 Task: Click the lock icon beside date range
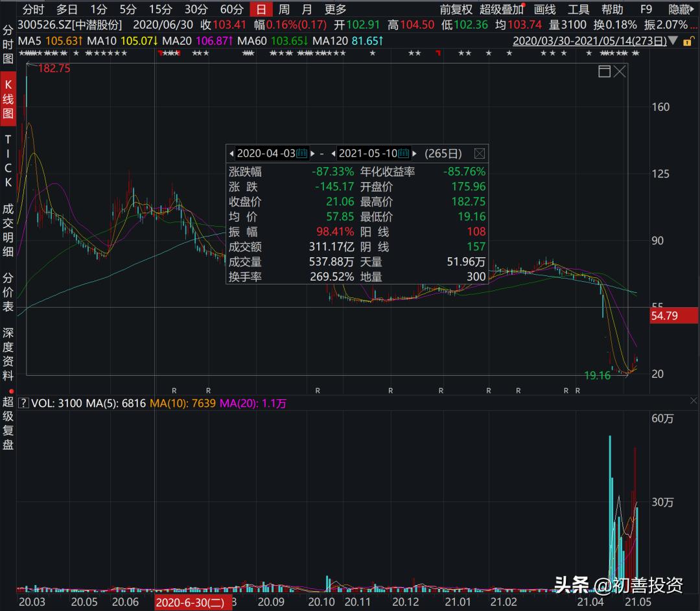click(688, 41)
